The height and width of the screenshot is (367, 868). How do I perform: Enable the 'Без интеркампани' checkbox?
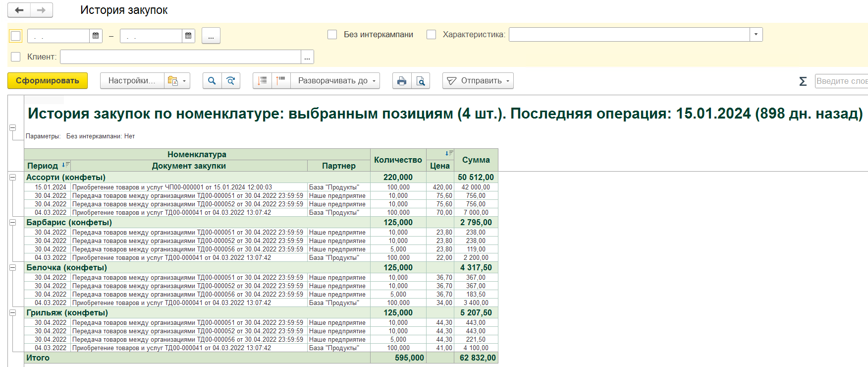coord(332,35)
